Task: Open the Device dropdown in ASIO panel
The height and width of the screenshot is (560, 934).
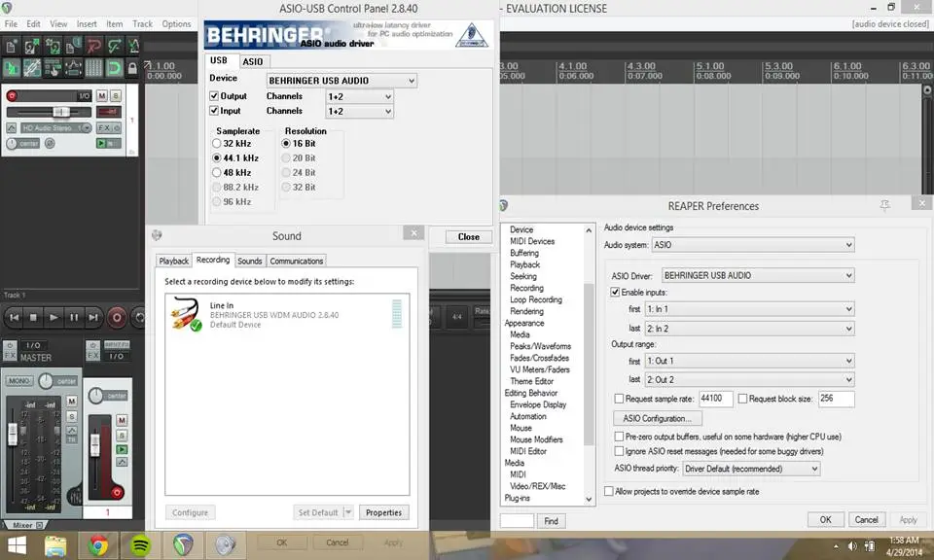Action: pos(341,81)
